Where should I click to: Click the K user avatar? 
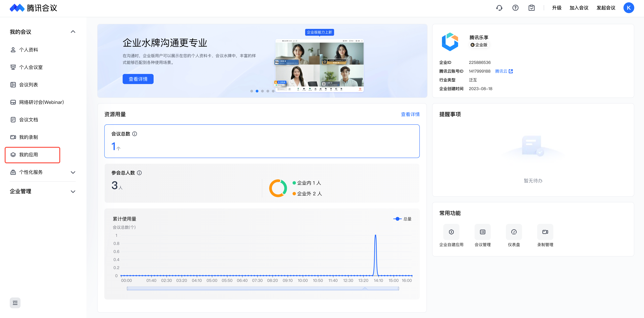629,8
